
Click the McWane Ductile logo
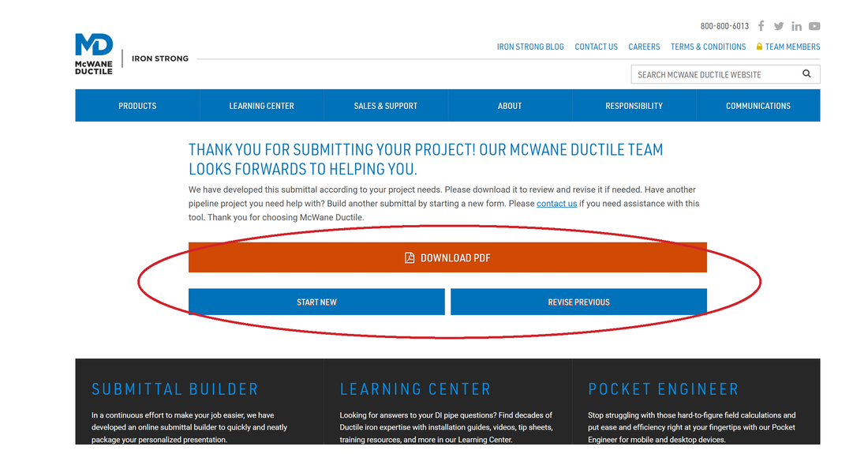pyautogui.click(x=94, y=54)
